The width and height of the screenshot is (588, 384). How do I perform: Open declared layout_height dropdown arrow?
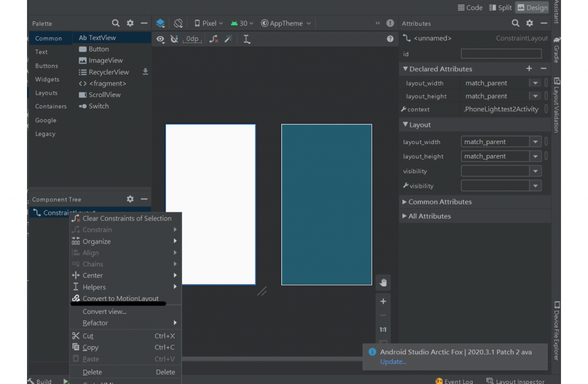[535, 96]
